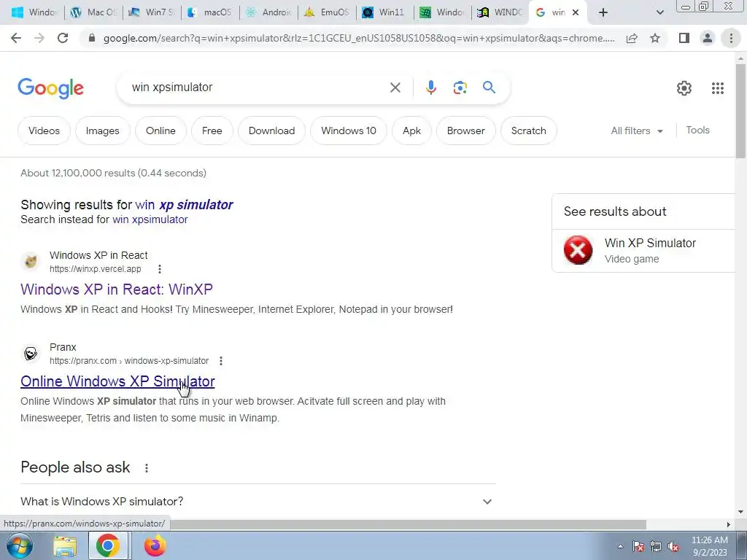Apply the Windows 10 filter chip
747x560 pixels.
[348, 131]
